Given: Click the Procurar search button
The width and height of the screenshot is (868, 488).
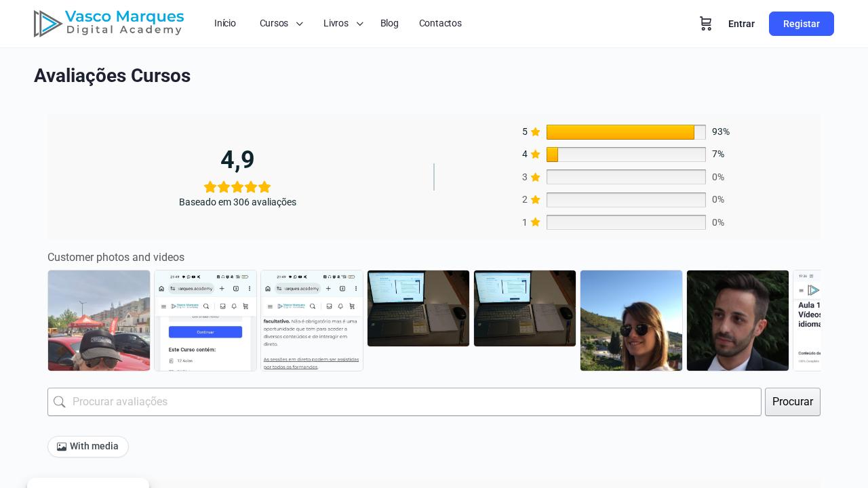Looking at the screenshot, I should 793,402.
